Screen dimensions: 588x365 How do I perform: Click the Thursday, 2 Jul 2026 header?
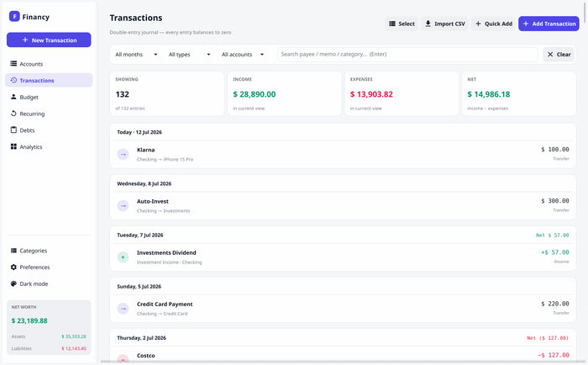141,338
